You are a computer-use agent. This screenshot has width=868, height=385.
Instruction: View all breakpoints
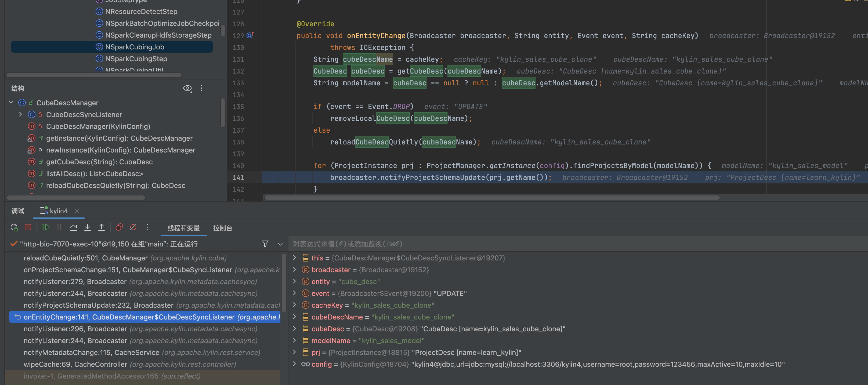click(x=119, y=228)
